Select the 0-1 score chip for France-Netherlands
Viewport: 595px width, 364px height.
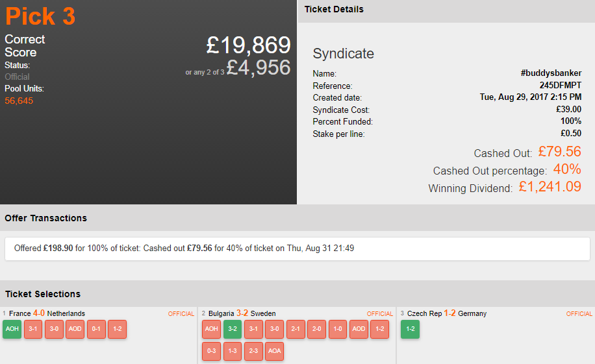96,329
